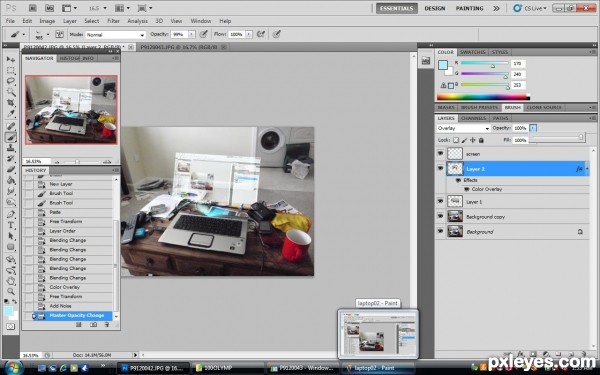Select the Crop tool
Image resolution: width=600 pixels, height=375 pixels.
pos(11,103)
